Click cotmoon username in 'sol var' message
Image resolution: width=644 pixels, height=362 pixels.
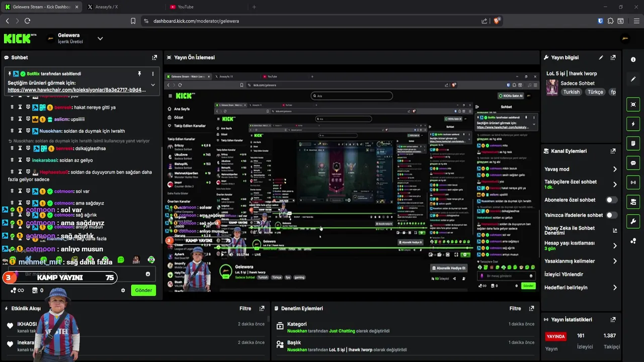[64, 191]
